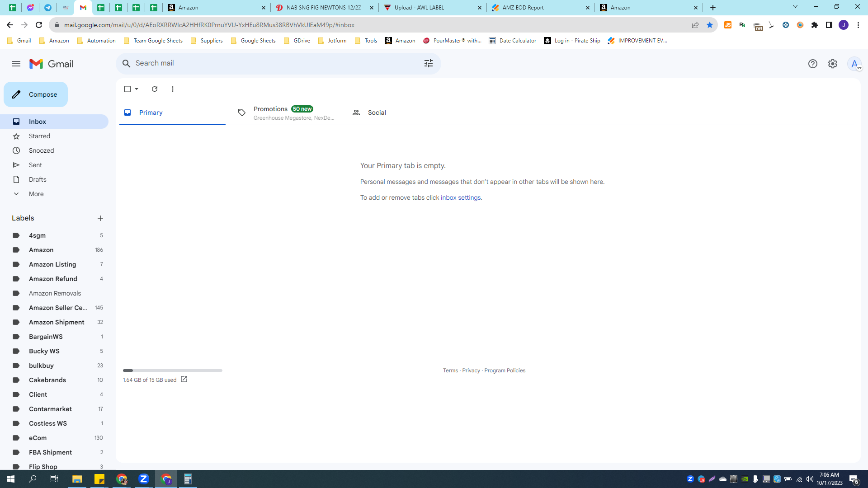The image size is (868, 488).
Task: Open the More options three-dot menu
Action: (173, 89)
